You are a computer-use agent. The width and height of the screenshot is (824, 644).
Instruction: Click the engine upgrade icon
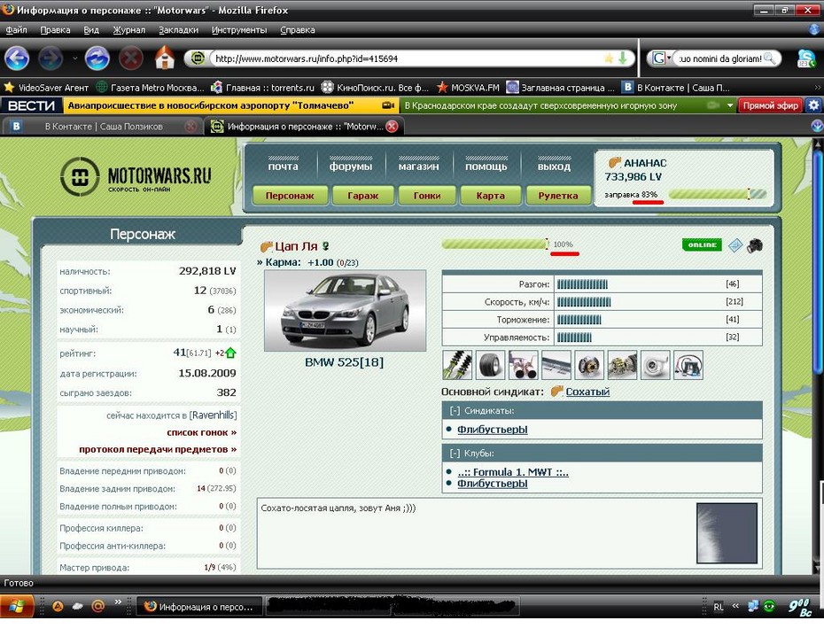tap(622, 365)
